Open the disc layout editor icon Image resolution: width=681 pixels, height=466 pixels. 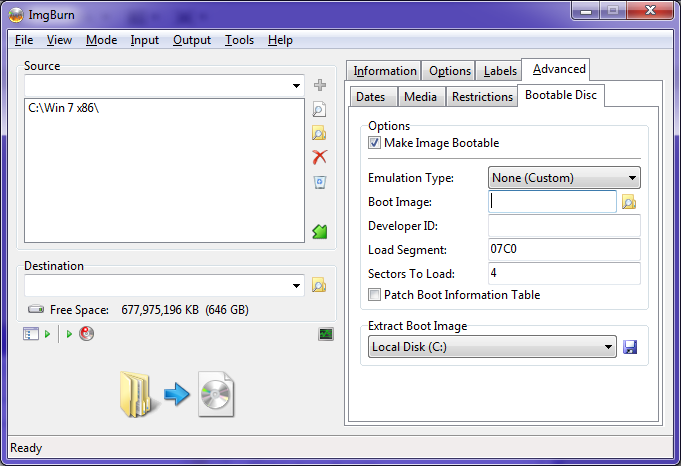coord(31,334)
